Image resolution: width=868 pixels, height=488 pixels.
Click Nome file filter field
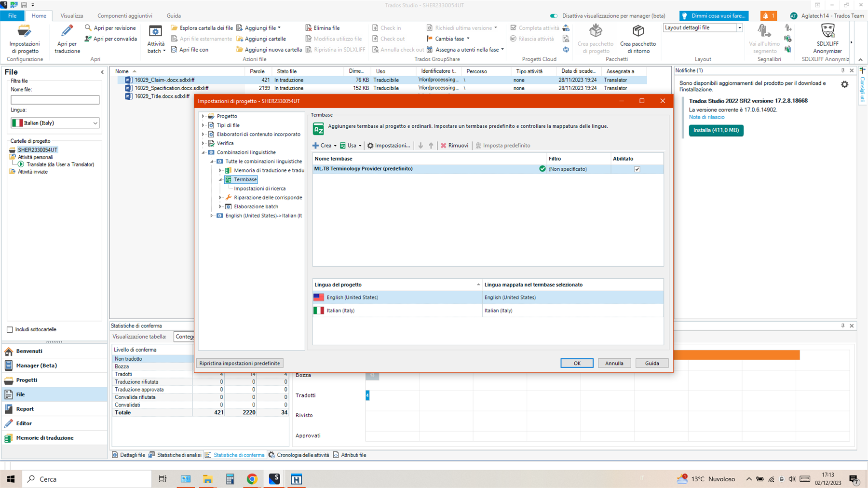[55, 100]
